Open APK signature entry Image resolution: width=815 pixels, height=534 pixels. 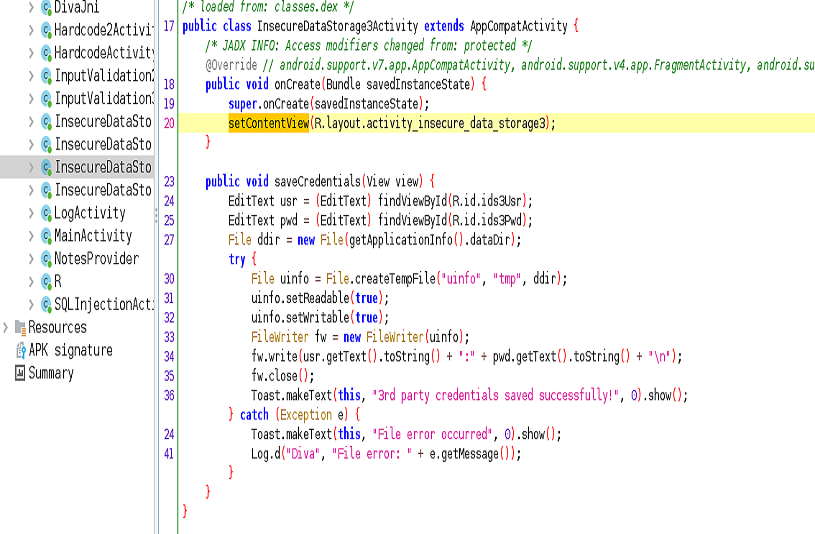pos(71,350)
